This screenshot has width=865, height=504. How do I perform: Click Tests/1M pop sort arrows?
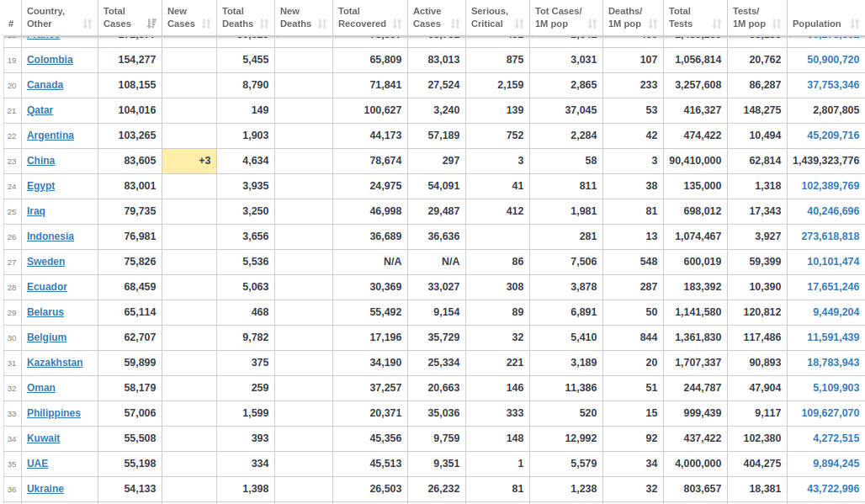777,24
